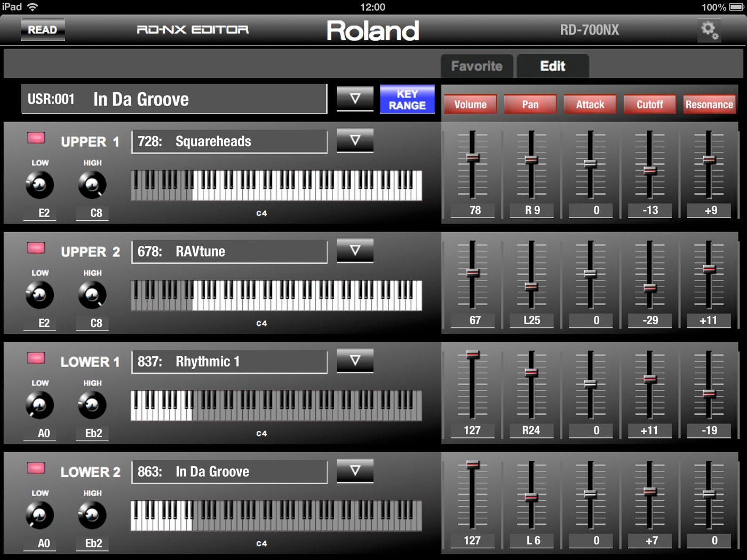Click the LOWER 2 HIGH range knob
The image size is (747, 560).
[92, 515]
